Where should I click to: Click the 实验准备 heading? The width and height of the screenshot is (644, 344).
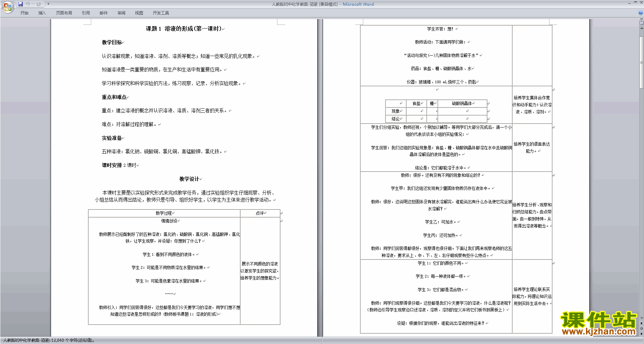click(112, 138)
